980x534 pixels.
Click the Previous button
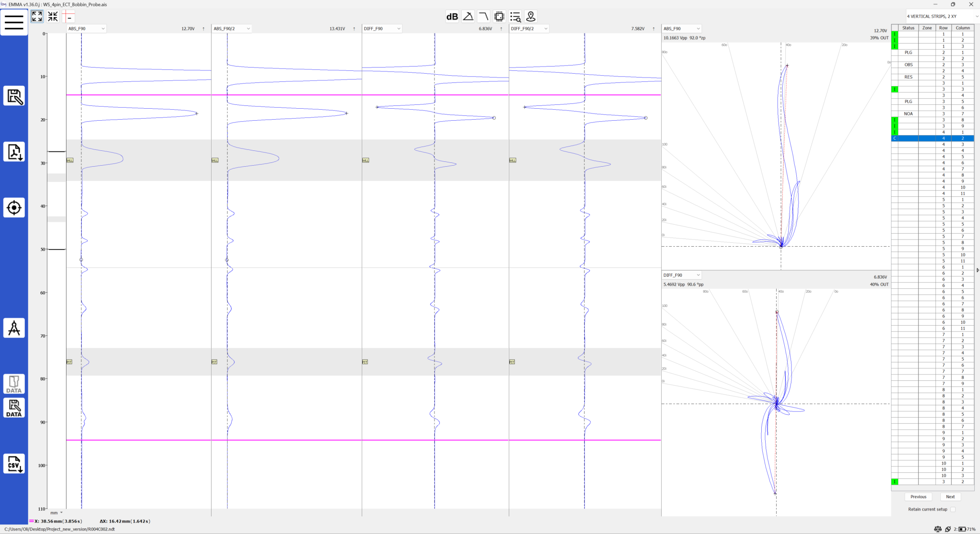[918, 497]
